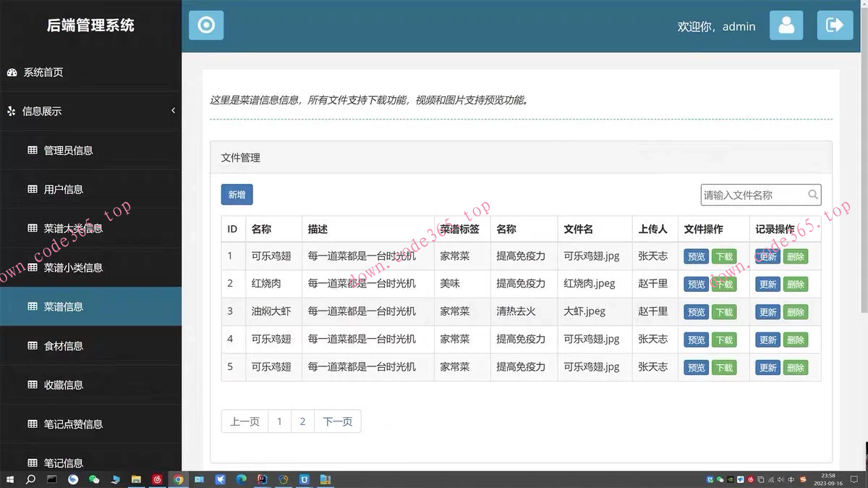Go to page 2 in the pagination
The width and height of the screenshot is (868, 488).
tap(302, 421)
